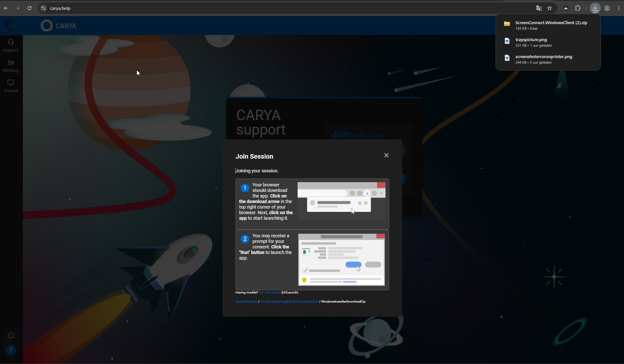
Task: Open the orange browser extension icon
Action: coord(566,8)
